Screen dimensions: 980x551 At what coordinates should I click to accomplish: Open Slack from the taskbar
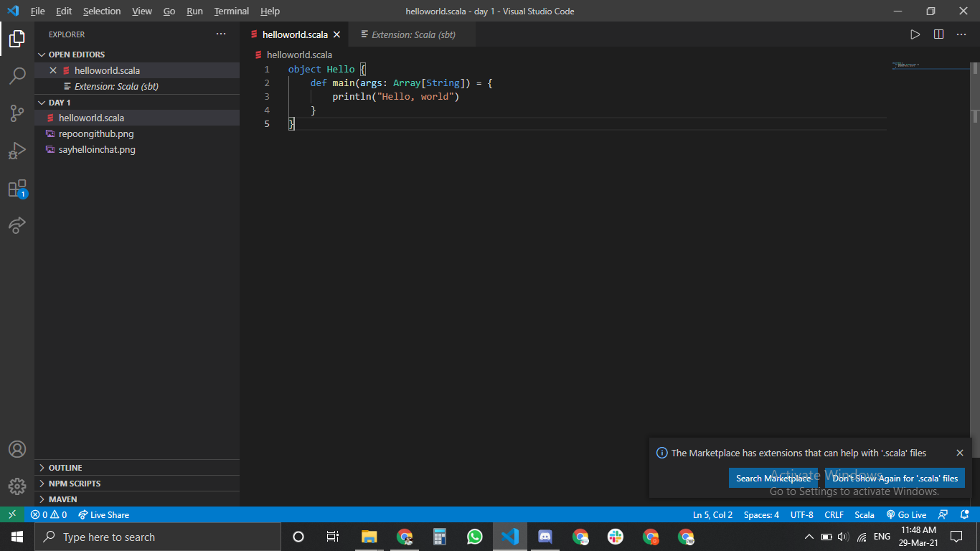(x=616, y=537)
